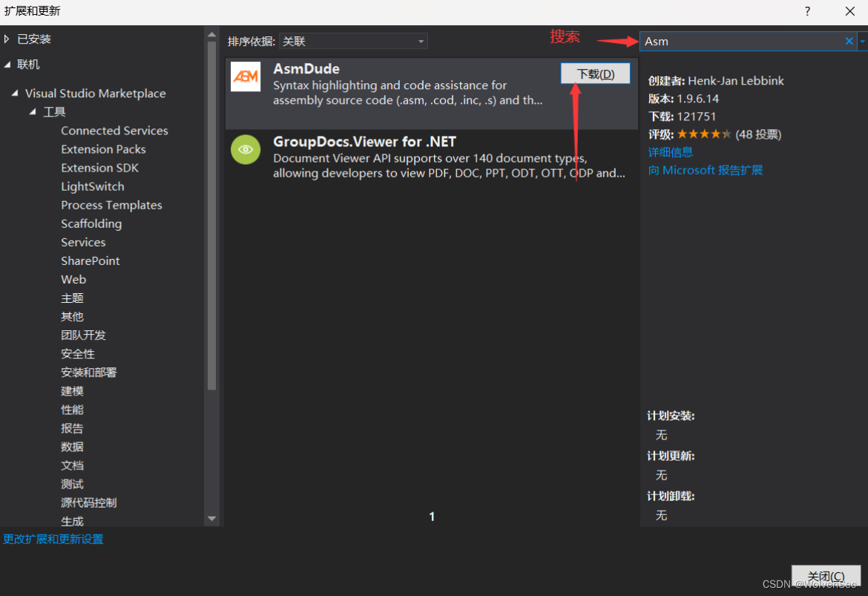The width and height of the screenshot is (868, 596).
Task: Select Web category
Action: coord(73,280)
